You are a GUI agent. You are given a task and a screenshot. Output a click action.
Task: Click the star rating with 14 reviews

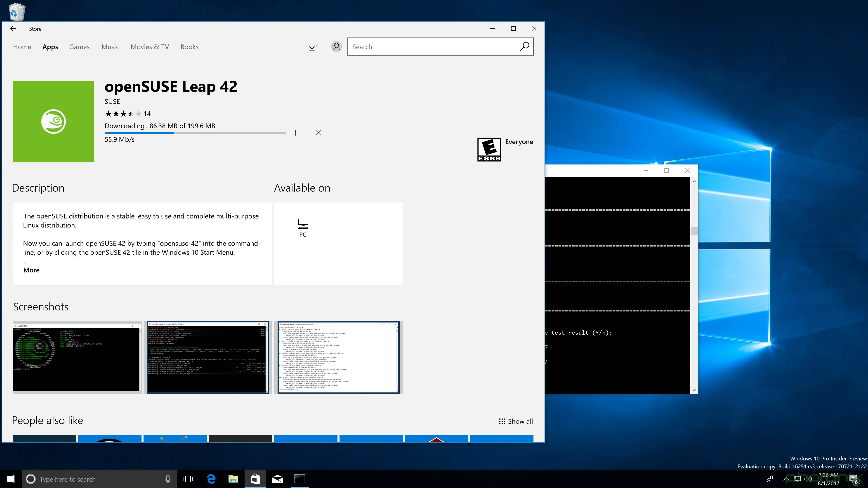point(128,113)
